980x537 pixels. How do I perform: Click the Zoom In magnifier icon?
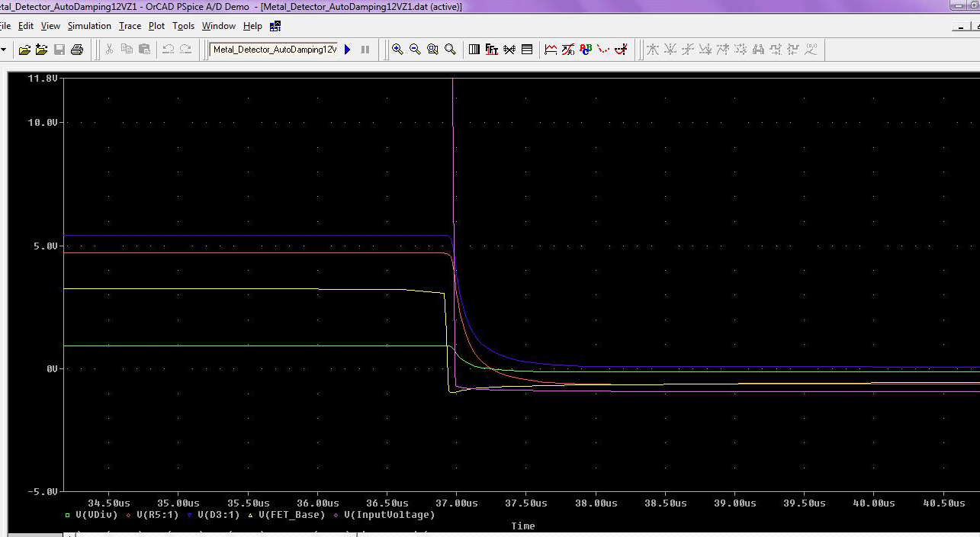pyautogui.click(x=397, y=50)
